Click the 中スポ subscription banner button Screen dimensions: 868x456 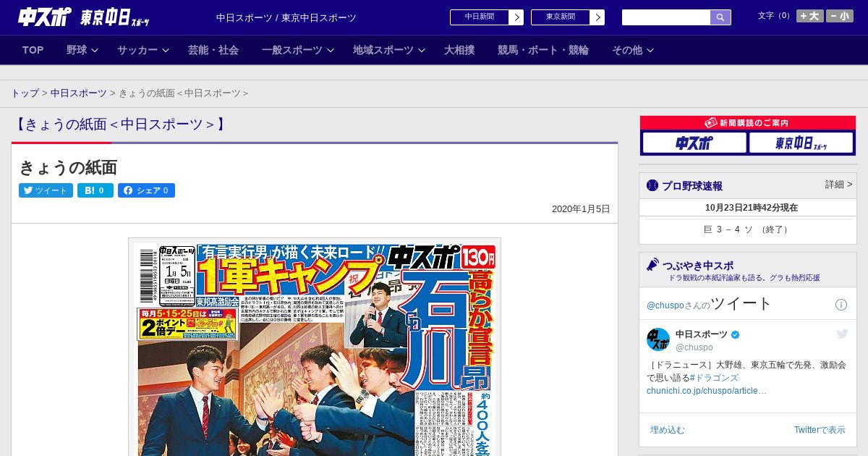coord(694,143)
